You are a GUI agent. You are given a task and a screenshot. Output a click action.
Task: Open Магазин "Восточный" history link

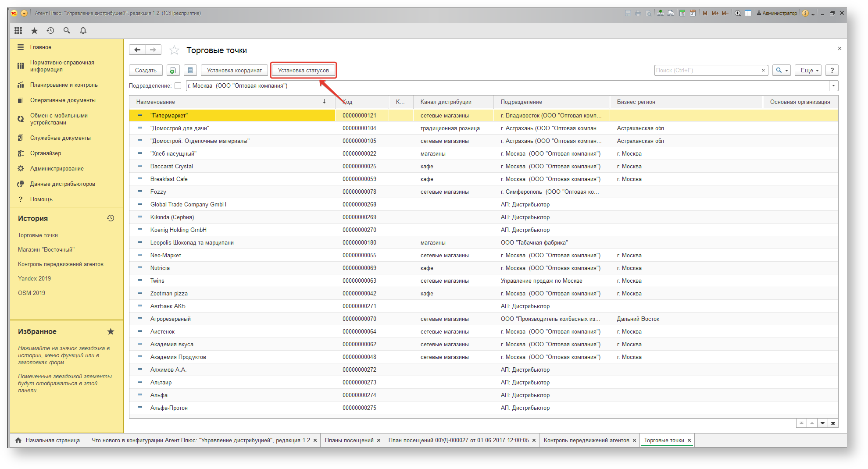coord(46,250)
